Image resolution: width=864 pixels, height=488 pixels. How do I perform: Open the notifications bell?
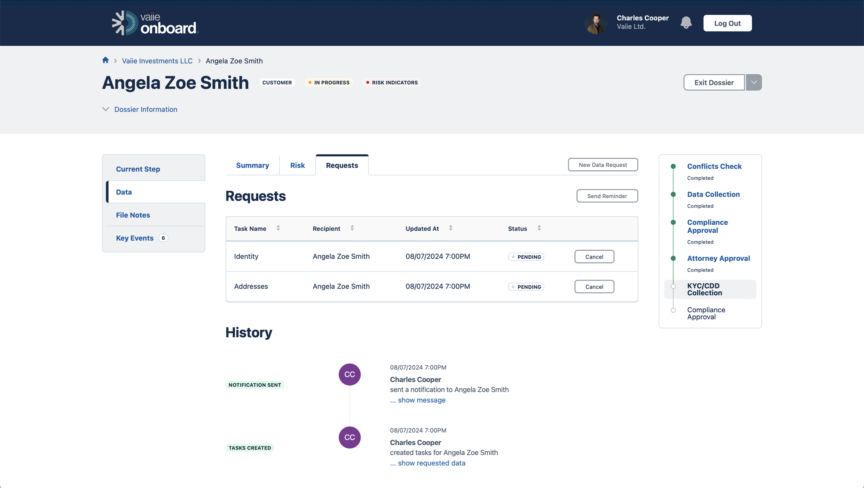(x=686, y=23)
